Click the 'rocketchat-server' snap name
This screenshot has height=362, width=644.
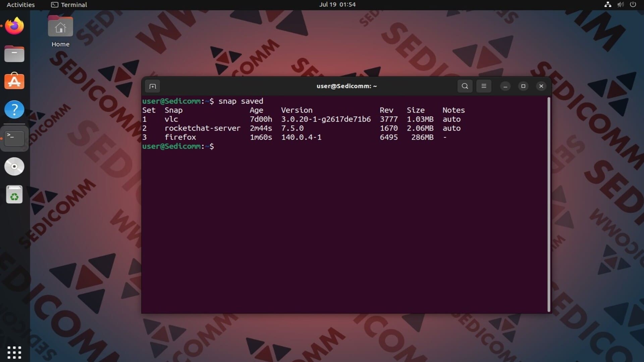pos(202,128)
